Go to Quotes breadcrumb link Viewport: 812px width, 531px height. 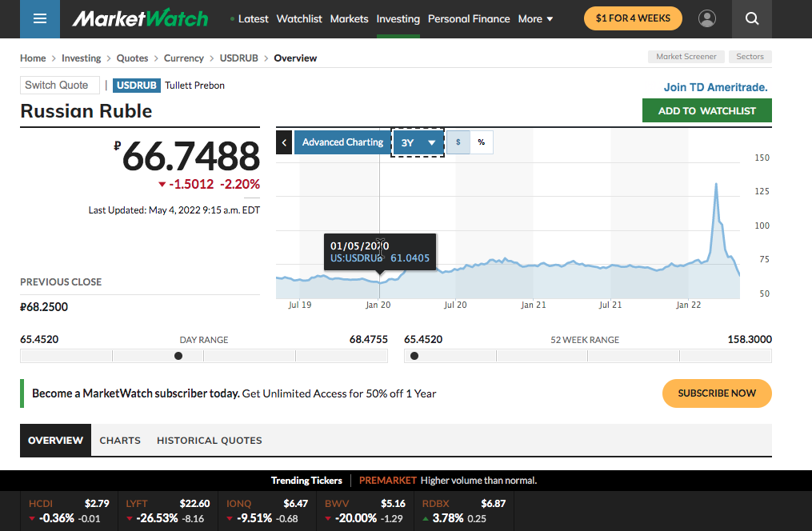point(132,58)
